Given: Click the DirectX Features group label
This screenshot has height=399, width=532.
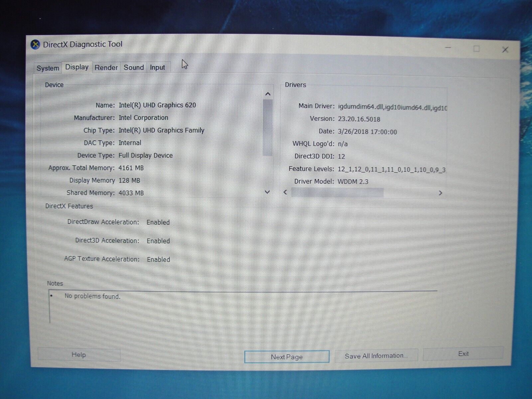Looking at the screenshot, I should [69, 206].
